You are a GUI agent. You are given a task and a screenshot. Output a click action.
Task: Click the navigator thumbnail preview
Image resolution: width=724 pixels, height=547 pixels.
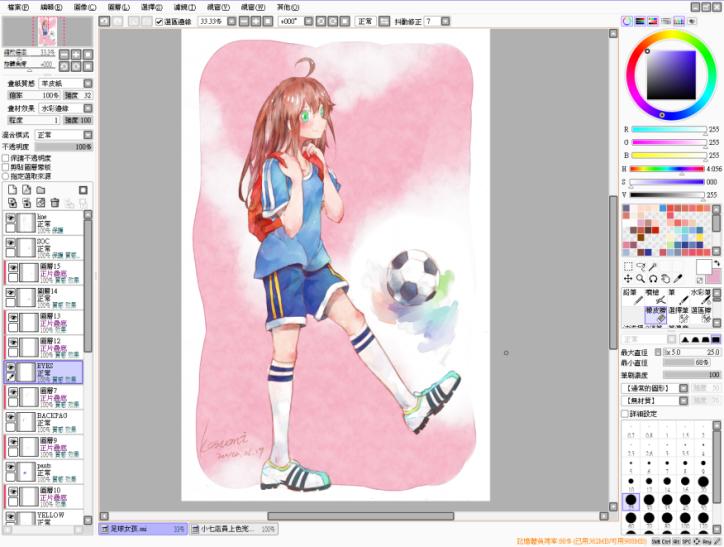coord(48,31)
